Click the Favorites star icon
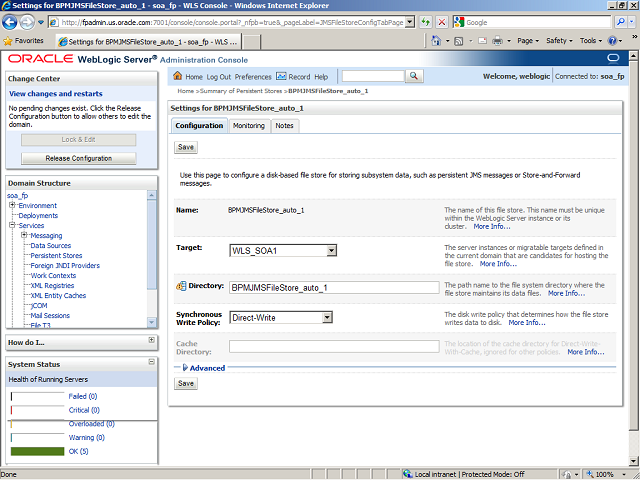This screenshot has height=480, width=640. point(8,41)
